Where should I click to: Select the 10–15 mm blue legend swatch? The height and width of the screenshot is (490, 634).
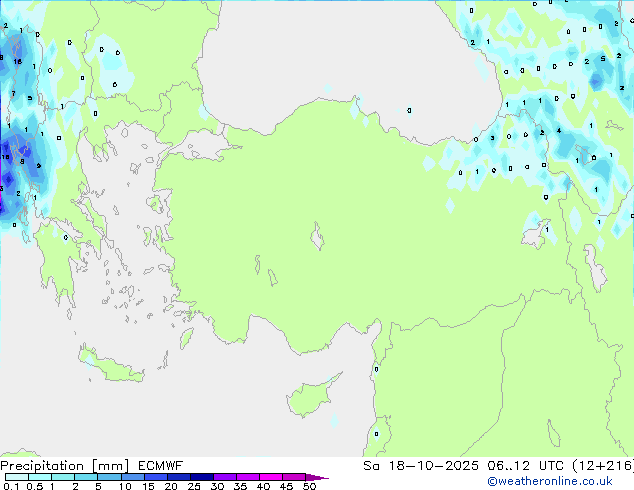pos(133,477)
